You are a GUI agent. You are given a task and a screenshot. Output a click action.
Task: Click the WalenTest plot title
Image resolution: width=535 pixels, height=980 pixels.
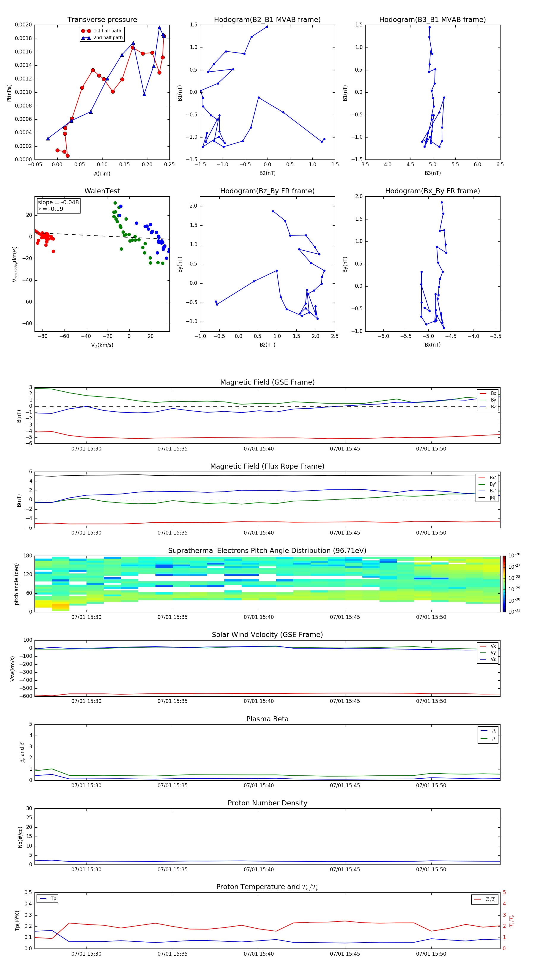click(102, 191)
